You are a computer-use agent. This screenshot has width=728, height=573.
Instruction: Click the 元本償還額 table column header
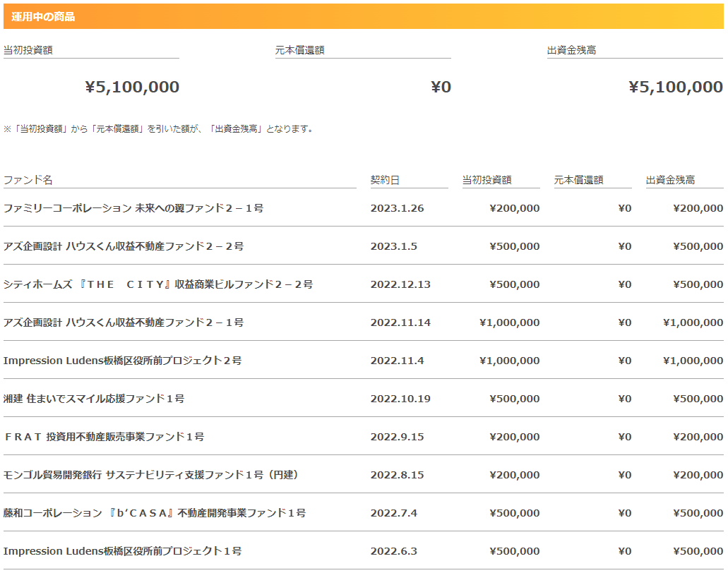tap(578, 180)
